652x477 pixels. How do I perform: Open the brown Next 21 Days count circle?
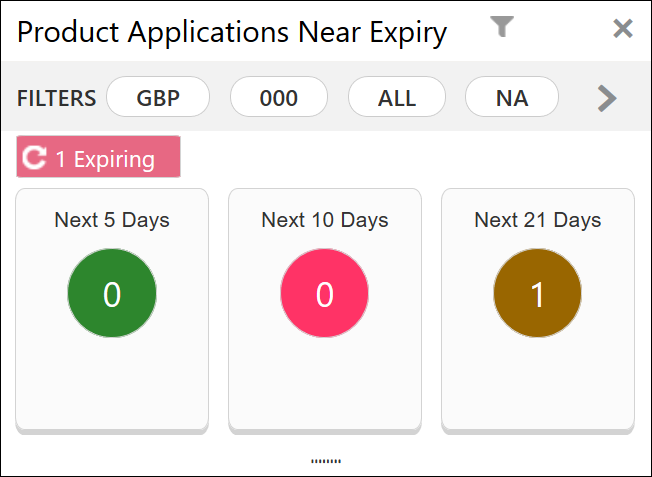pos(537,293)
